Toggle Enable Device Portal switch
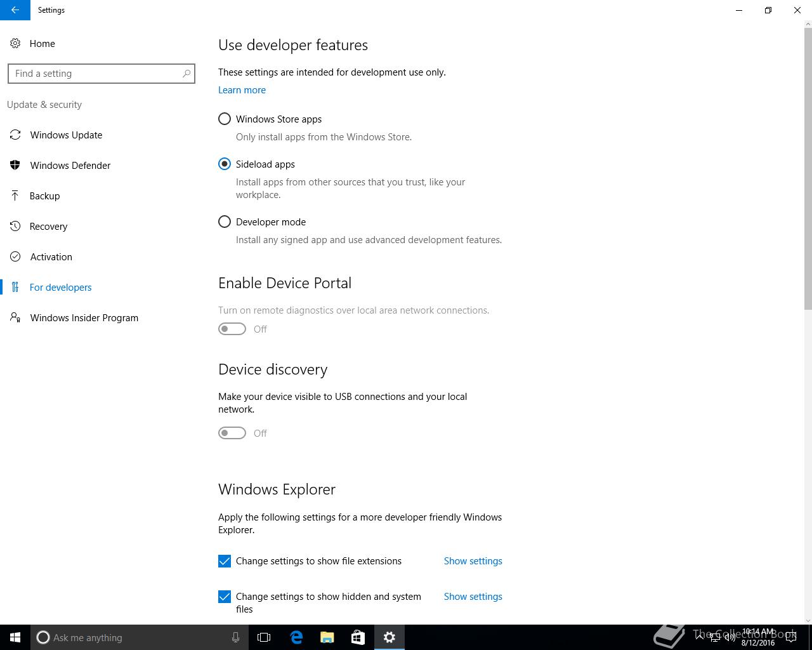This screenshot has height=650, width=812. 232,329
